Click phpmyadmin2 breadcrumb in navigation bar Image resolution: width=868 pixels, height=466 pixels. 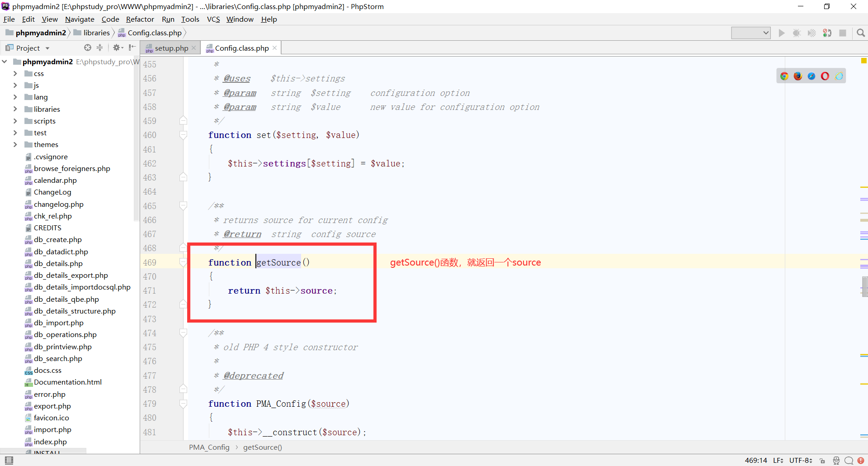pyautogui.click(x=36, y=33)
